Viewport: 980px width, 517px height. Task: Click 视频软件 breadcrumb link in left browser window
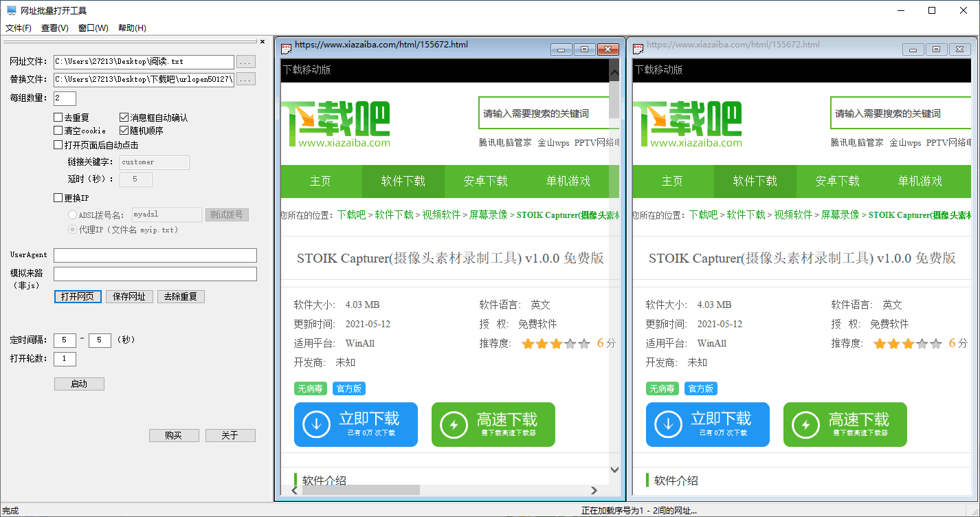(x=441, y=215)
